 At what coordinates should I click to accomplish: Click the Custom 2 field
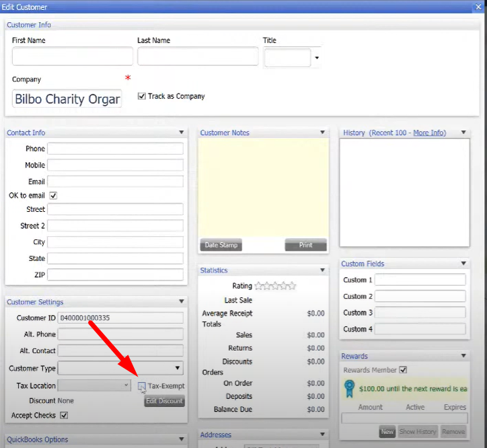click(x=420, y=296)
